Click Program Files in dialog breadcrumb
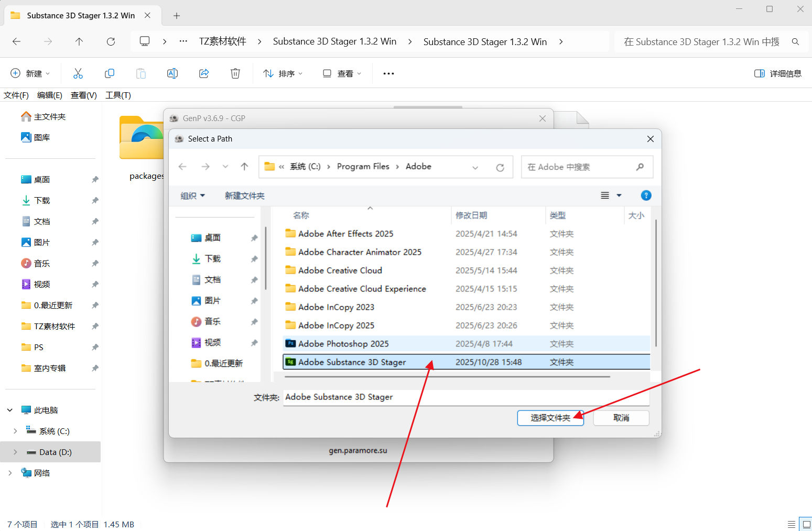The height and width of the screenshot is (531, 812). click(x=363, y=167)
